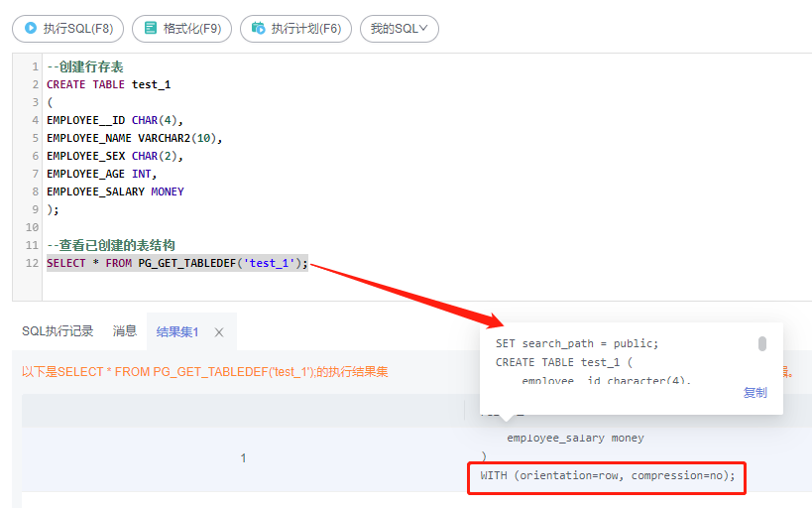Click row number 1 in result table
Viewport: 812px width, 508px height.
(243, 458)
